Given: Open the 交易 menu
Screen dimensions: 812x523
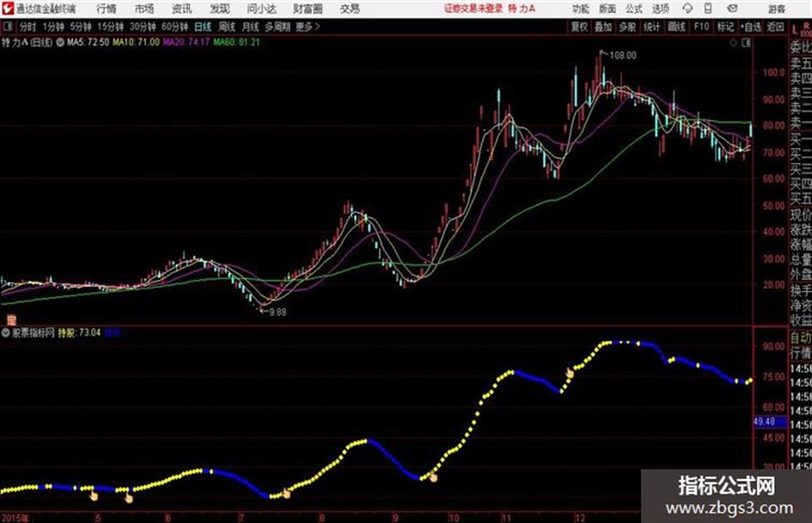Looking at the screenshot, I should 350,9.
